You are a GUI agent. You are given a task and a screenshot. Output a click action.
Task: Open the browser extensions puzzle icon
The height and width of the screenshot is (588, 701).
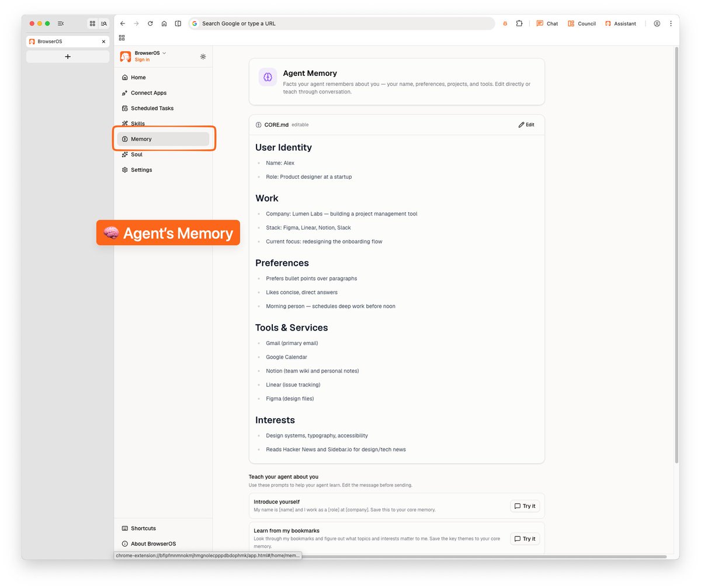click(x=519, y=23)
